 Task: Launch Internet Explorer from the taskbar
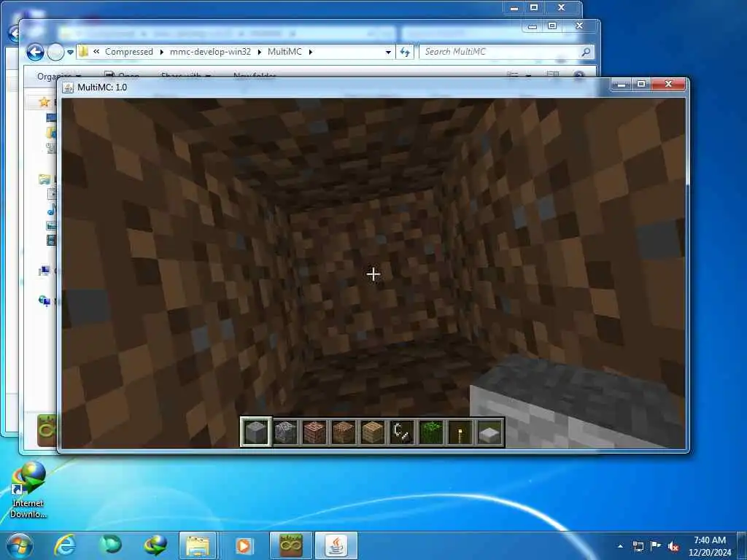(x=65, y=545)
